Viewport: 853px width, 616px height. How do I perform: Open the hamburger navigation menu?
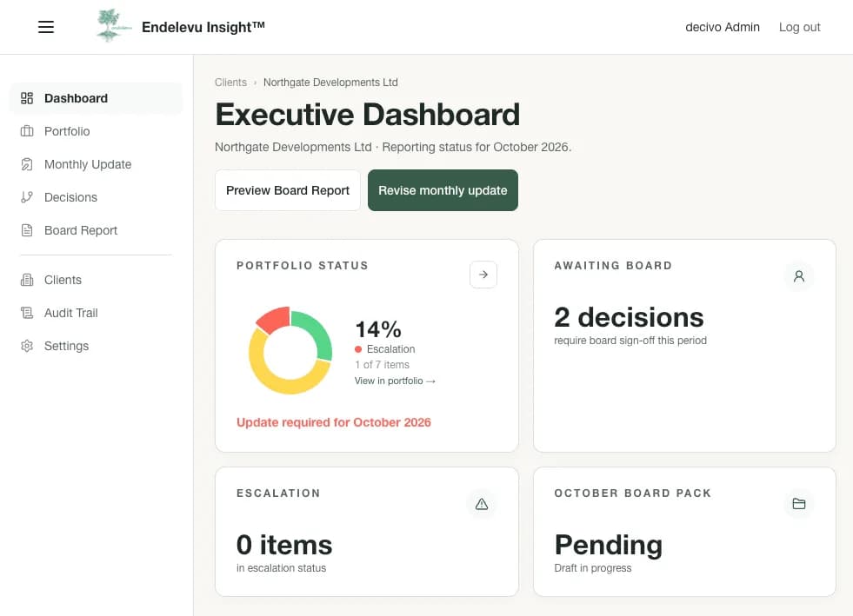pyautogui.click(x=46, y=27)
